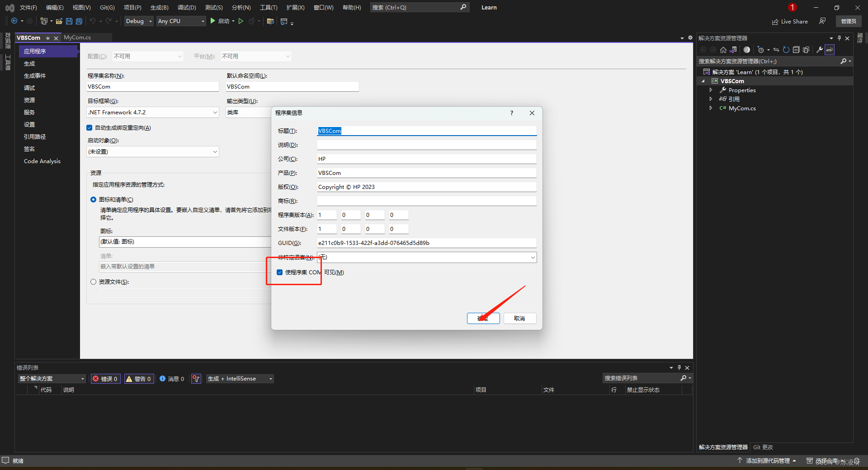
Task: Select the 图标和清单 radio button
Action: click(93, 199)
